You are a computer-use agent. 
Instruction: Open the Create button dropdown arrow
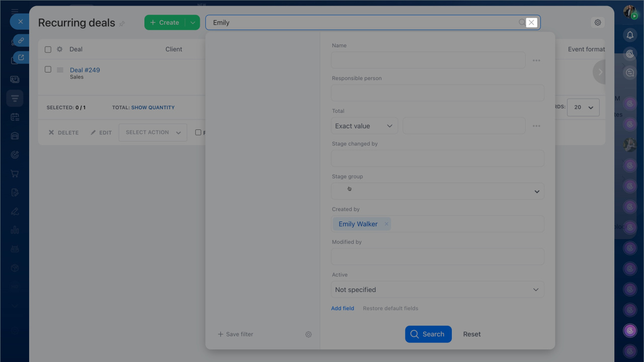pos(192,23)
